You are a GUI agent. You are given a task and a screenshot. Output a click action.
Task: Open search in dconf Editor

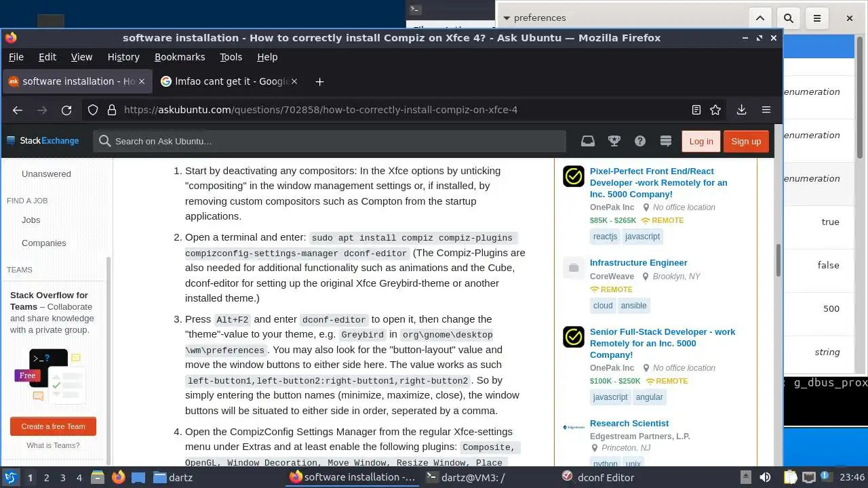pos(789,18)
